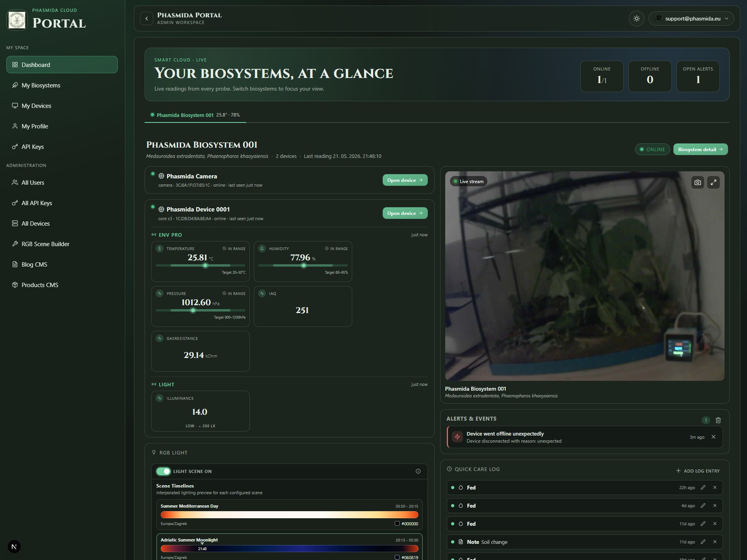Click the #000000 color swatch
This screenshot has height=560, width=747.
pyautogui.click(x=397, y=524)
